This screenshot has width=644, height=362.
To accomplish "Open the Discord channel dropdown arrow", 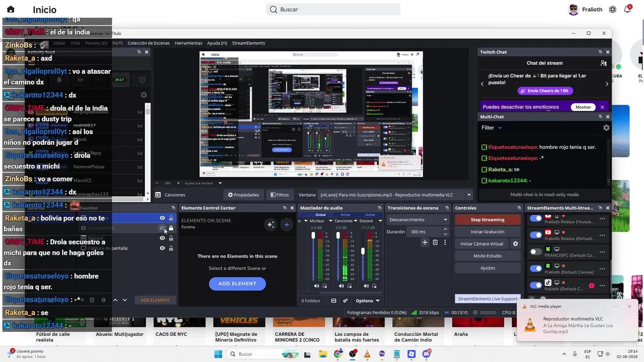I will (380, 221).
